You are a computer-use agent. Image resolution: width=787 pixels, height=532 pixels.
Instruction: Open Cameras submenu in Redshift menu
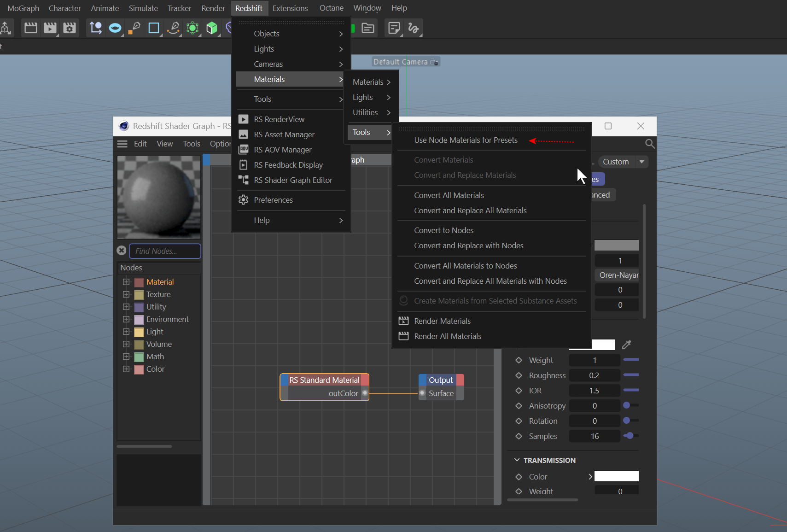291,64
